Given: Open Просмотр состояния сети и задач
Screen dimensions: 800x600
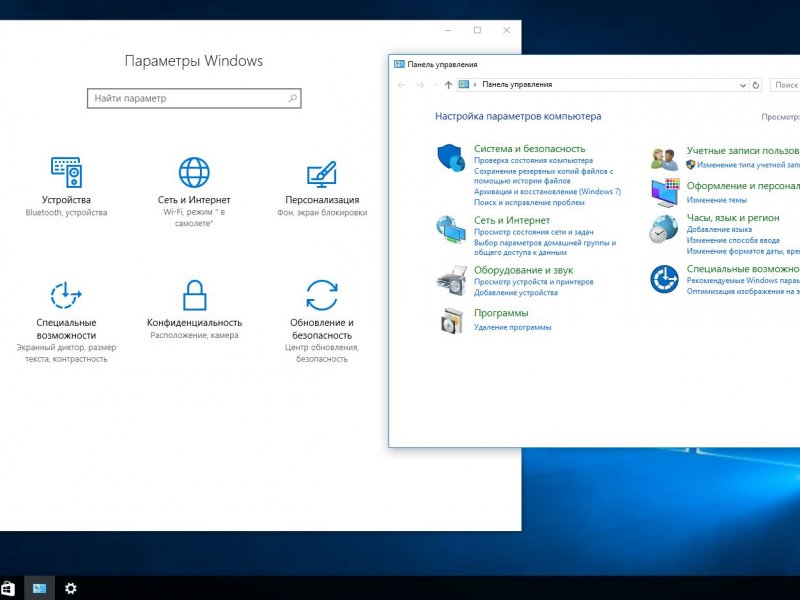Looking at the screenshot, I should click(534, 232).
